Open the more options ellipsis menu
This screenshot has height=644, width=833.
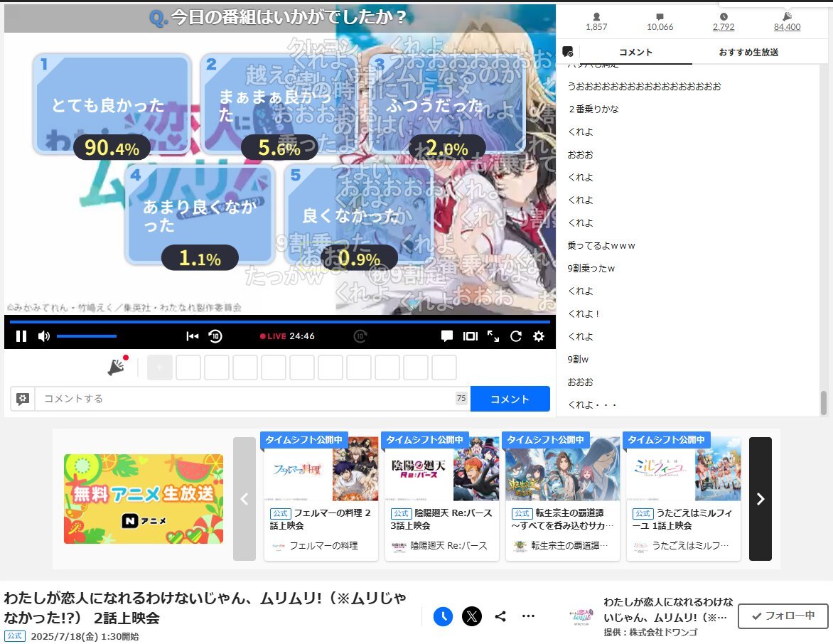coord(528,616)
